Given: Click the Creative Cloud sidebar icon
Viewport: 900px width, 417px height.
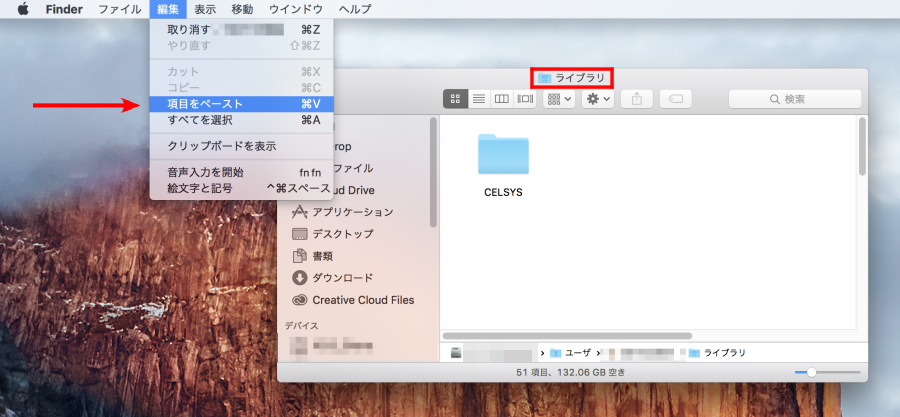Looking at the screenshot, I should [x=300, y=300].
